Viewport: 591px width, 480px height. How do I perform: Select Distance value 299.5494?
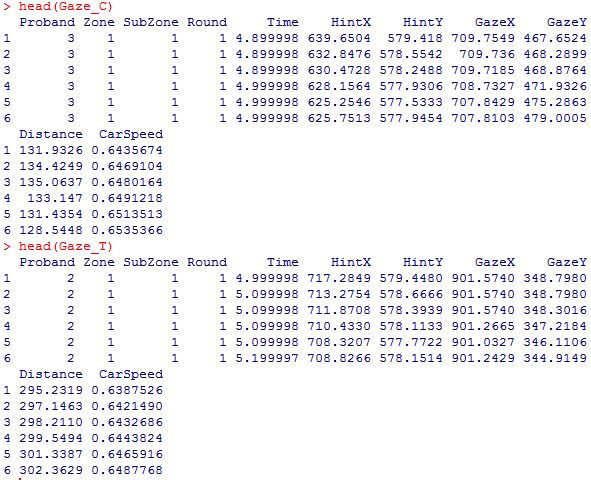(51, 438)
